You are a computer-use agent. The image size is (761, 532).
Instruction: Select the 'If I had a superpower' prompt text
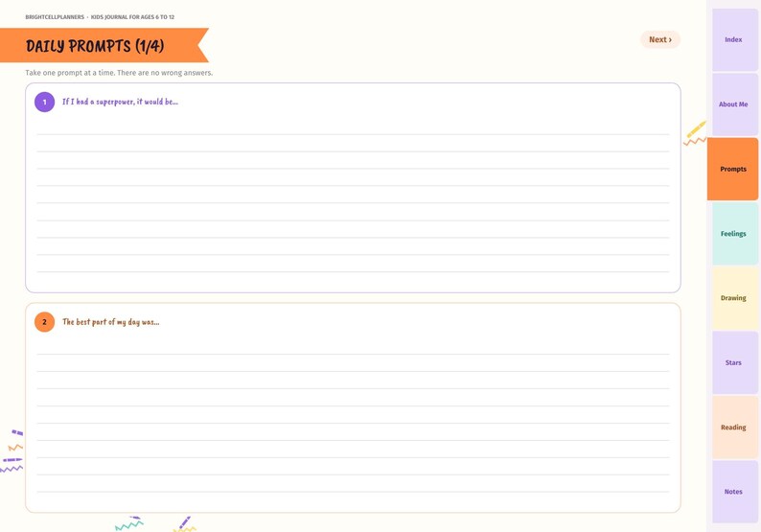coord(120,102)
